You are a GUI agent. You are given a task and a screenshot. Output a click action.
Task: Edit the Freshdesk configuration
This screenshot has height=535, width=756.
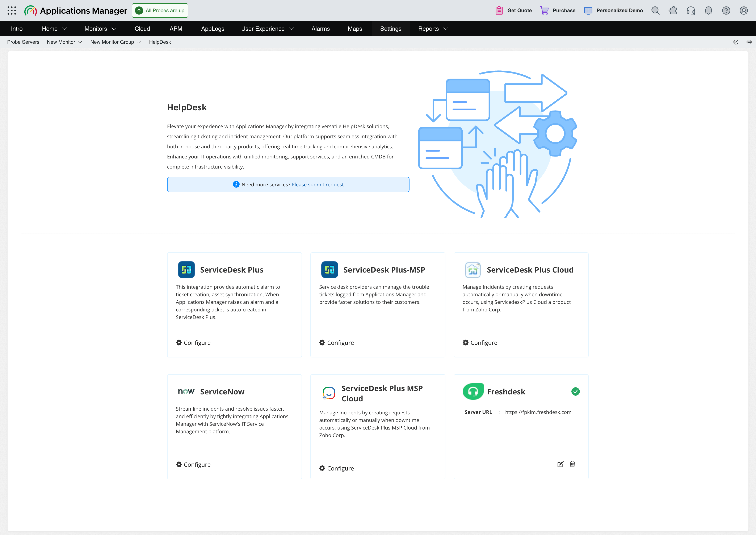tap(560, 464)
